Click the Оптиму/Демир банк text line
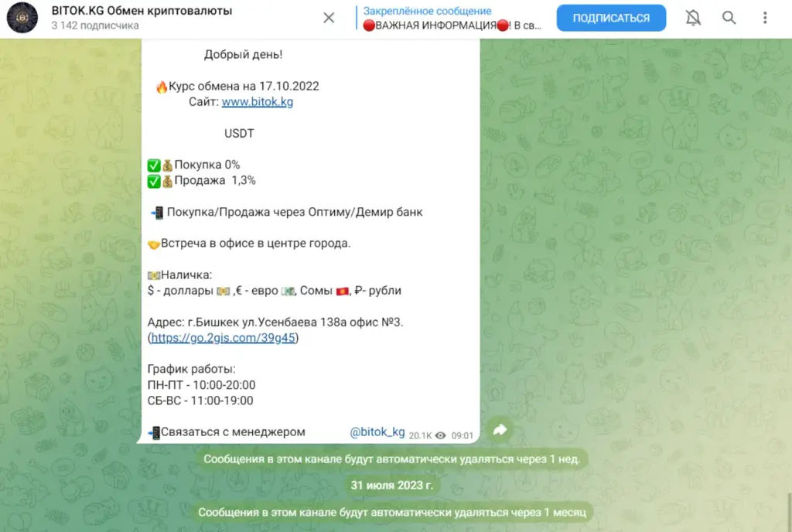This screenshot has width=792, height=532. click(287, 212)
